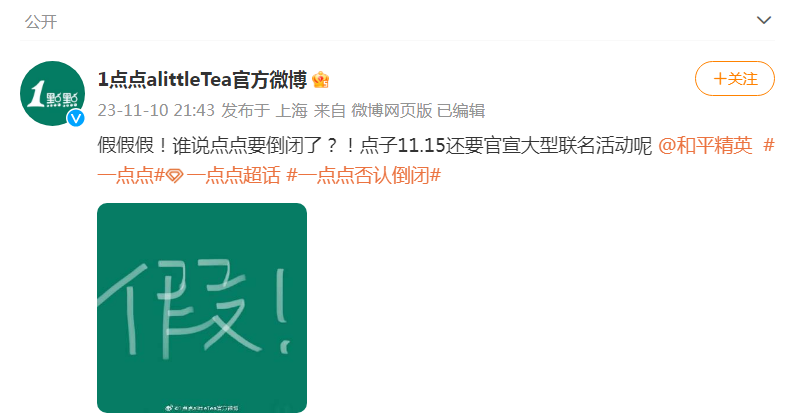
Task: Click the crown VIP membership icon
Action: click(x=320, y=80)
